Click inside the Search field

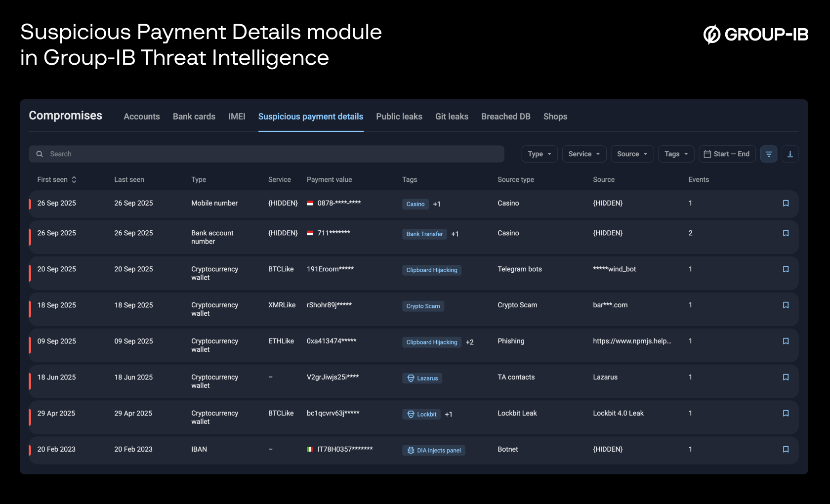coord(198,154)
